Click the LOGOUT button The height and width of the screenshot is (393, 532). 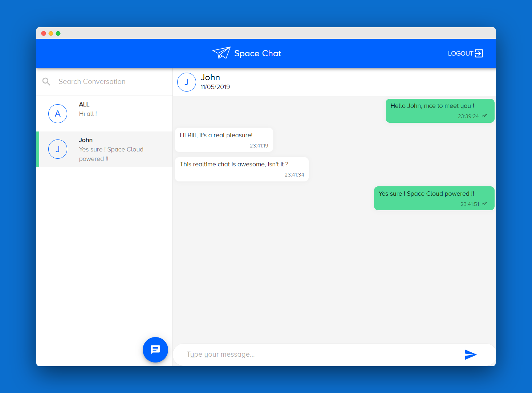tap(461, 53)
